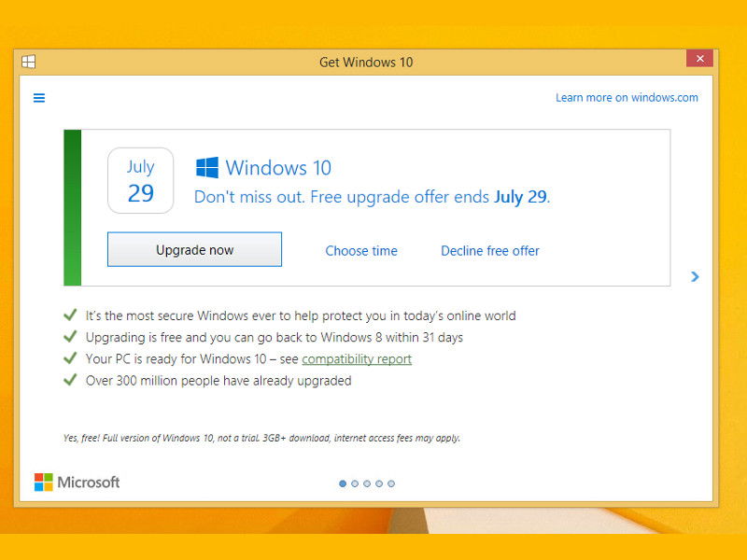Click the checkmark beside most secure Windows

click(70, 315)
